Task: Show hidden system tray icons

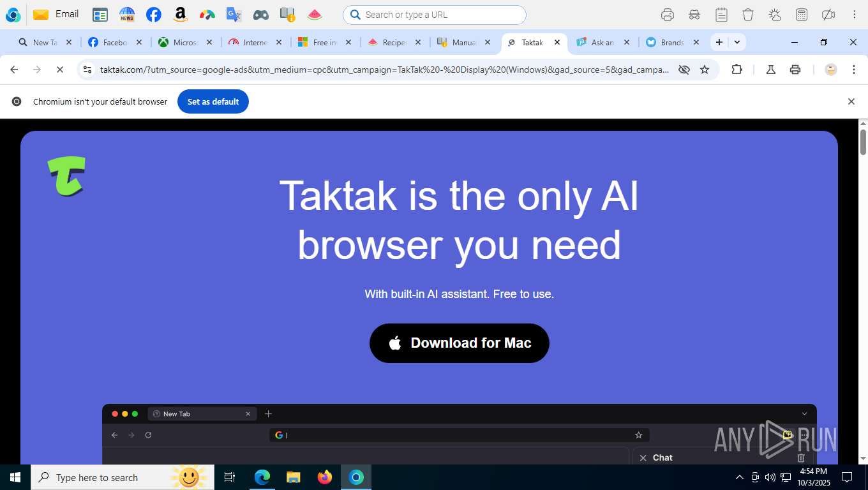Action: pos(740,477)
